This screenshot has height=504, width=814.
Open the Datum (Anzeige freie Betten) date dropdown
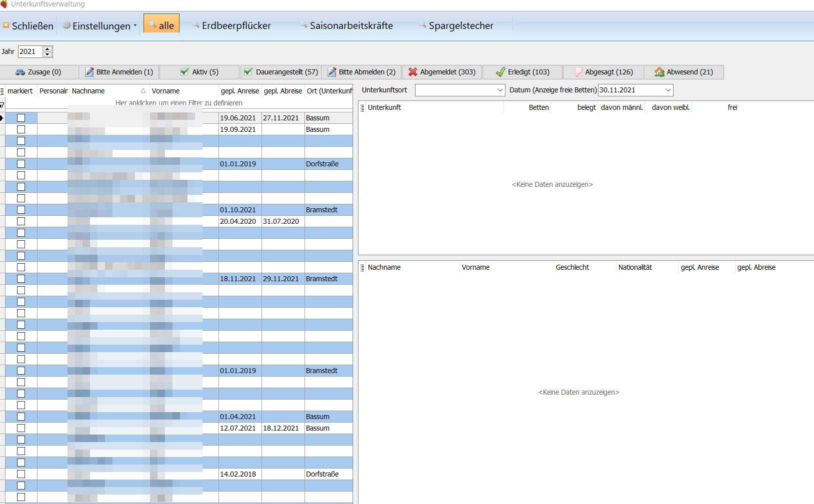pyautogui.click(x=668, y=90)
